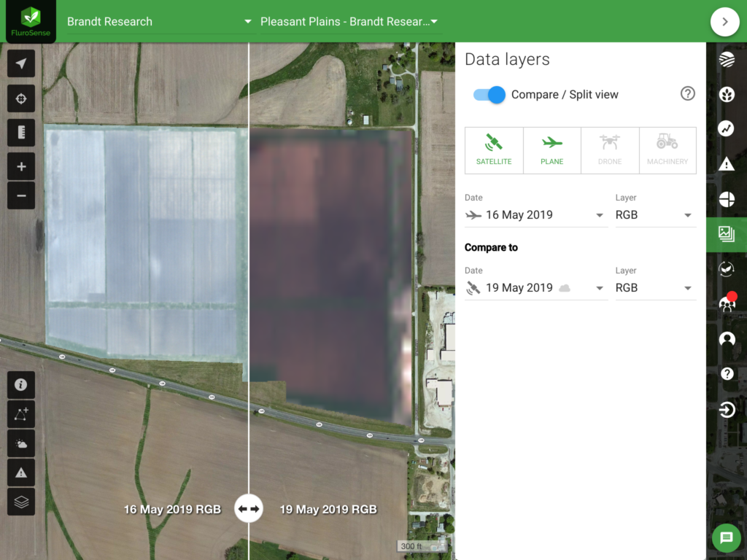Viewport: 747px width, 560px height.
Task: Click the Compare to label
Action: coord(491,248)
